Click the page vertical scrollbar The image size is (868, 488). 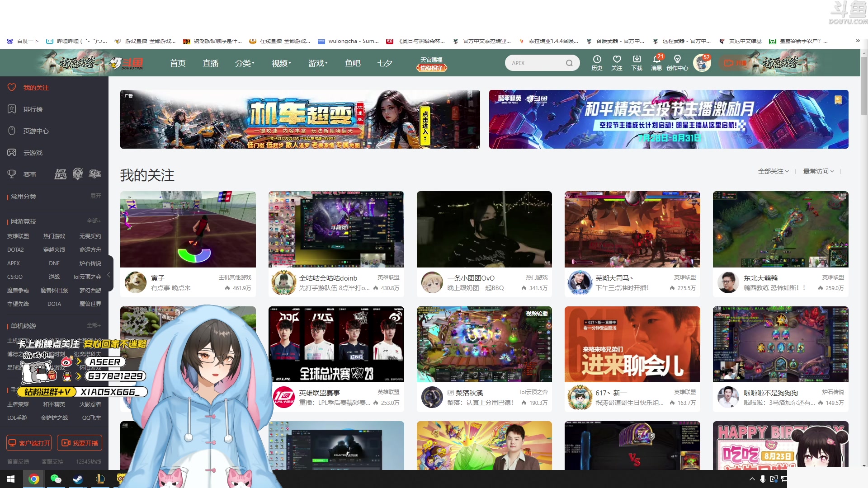864,86
